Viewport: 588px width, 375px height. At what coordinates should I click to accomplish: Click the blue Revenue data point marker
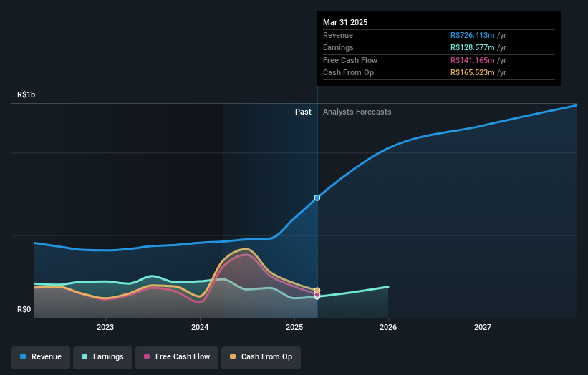(317, 198)
